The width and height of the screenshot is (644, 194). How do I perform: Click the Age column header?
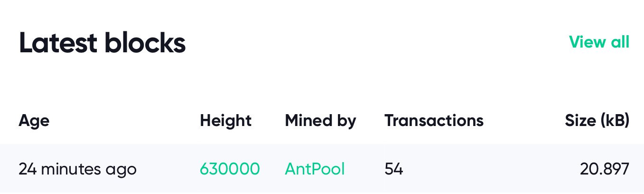click(x=34, y=121)
